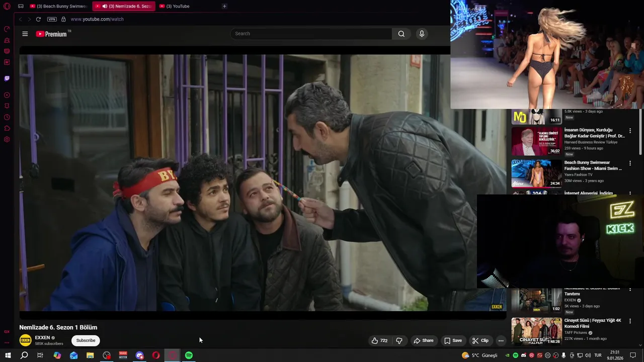Reload the YouTube page
Image resolution: width=644 pixels, height=362 pixels.
38,19
